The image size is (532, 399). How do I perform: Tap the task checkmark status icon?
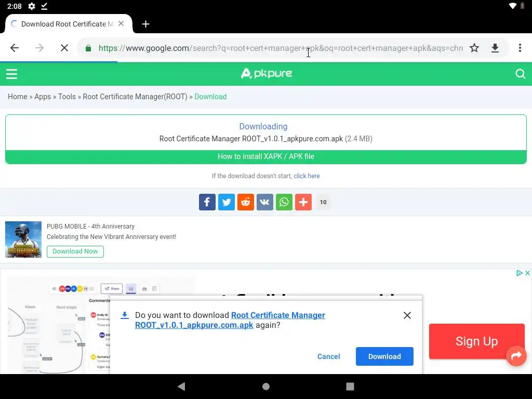44,6
